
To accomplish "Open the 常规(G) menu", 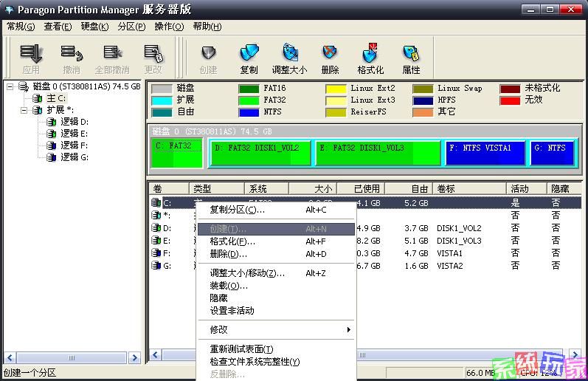I will point(21,27).
